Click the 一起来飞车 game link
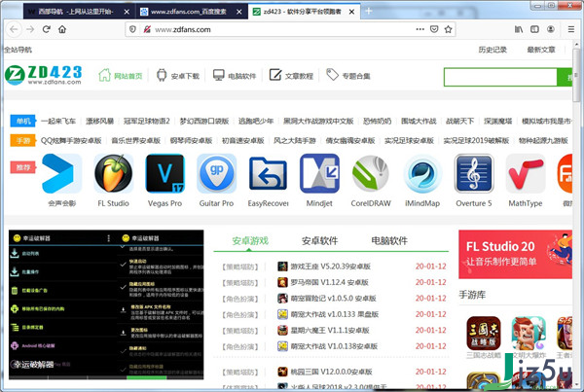 tap(58, 121)
